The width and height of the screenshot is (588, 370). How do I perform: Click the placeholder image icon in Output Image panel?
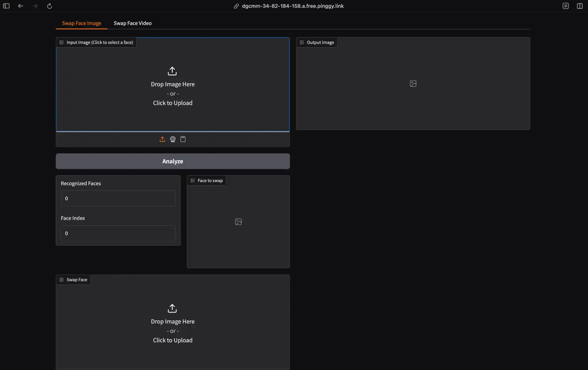click(413, 83)
